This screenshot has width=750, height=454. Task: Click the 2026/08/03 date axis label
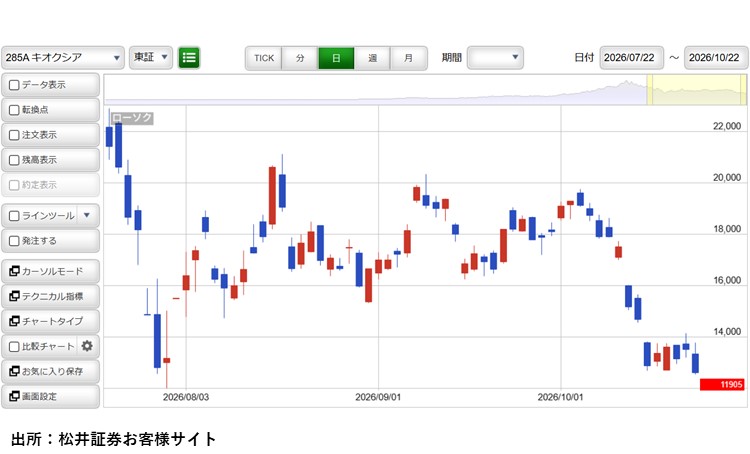(186, 397)
